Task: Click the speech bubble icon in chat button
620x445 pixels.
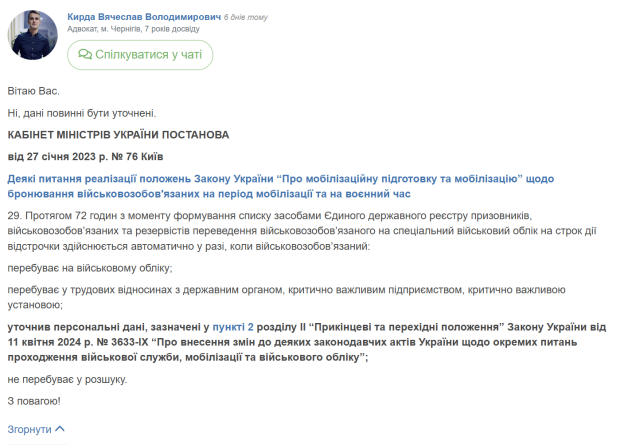Action: coord(85,54)
